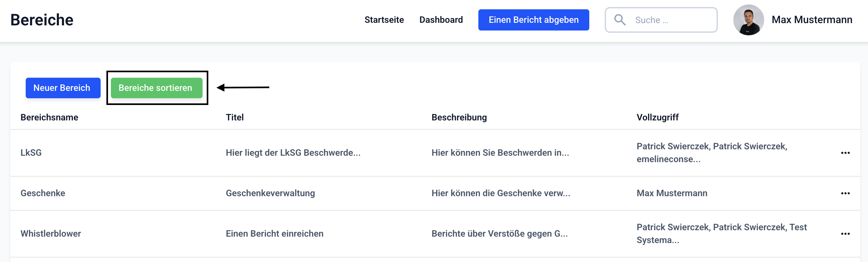This screenshot has height=262, width=868.
Task: Select the LkSG area name
Action: [x=31, y=153]
